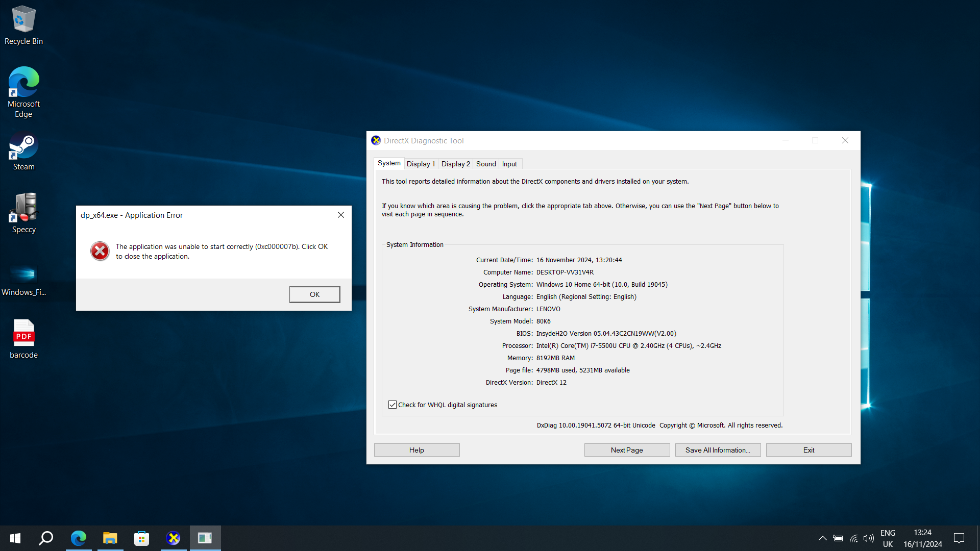This screenshot has height=551, width=980.
Task: Click Save All Information button
Action: [718, 450]
